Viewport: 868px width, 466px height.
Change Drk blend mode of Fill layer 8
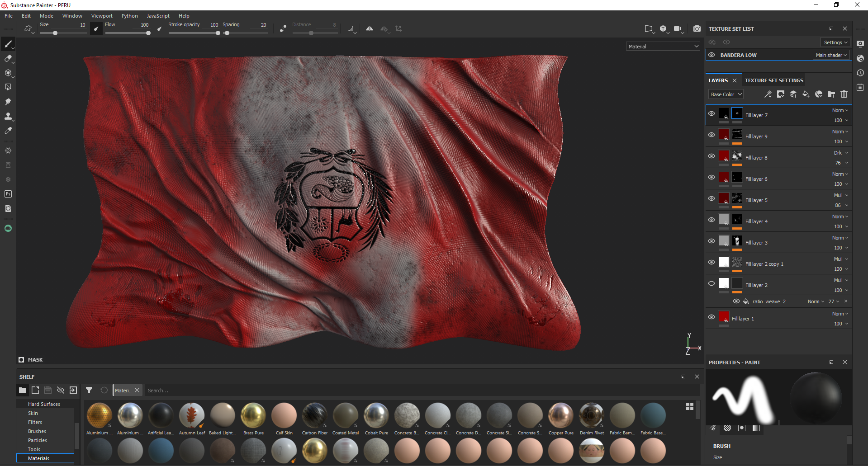tap(841, 153)
